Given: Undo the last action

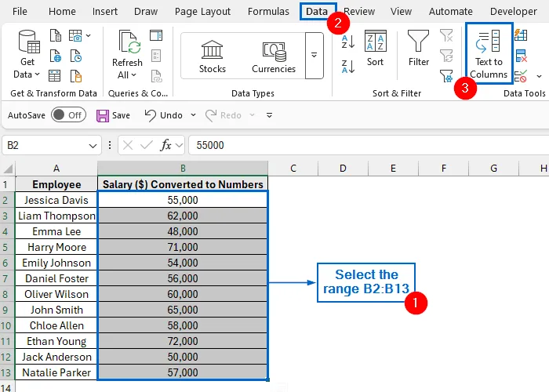Looking at the screenshot, I should pyautogui.click(x=164, y=115).
